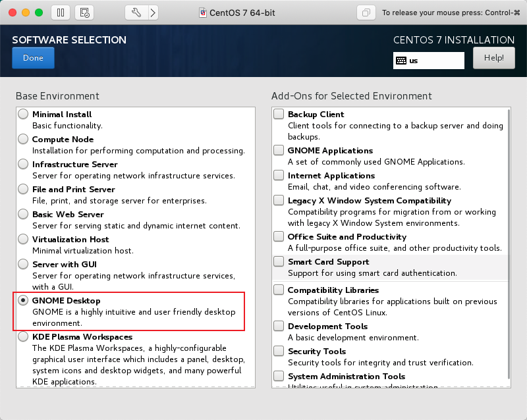Choose the KDE Plasma Workspaces radio button
Screen dimensions: 527x420
pos(23,336)
